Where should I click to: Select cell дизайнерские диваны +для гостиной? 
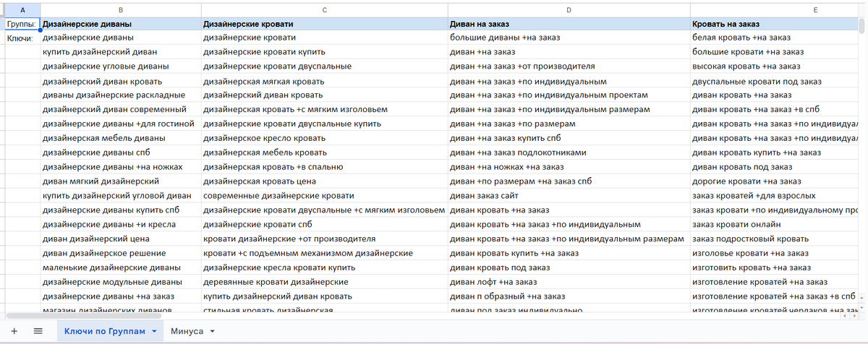[121, 124]
